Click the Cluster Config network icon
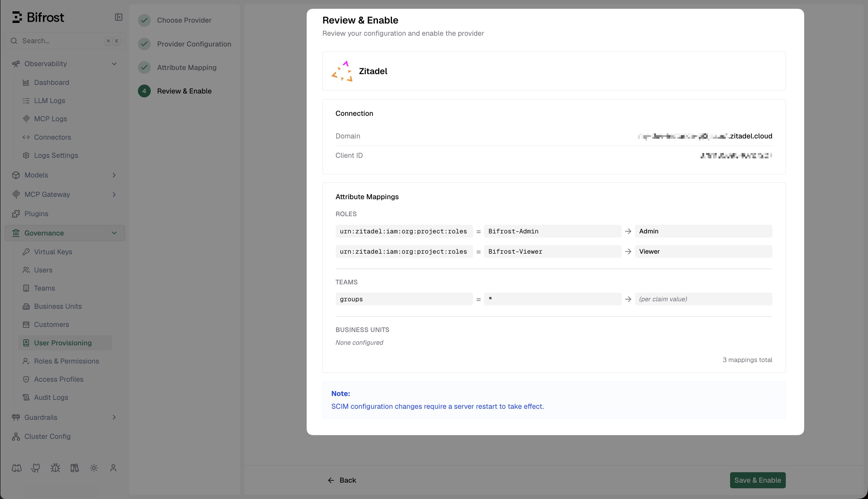Image resolution: width=868 pixels, height=499 pixels. (16, 436)
